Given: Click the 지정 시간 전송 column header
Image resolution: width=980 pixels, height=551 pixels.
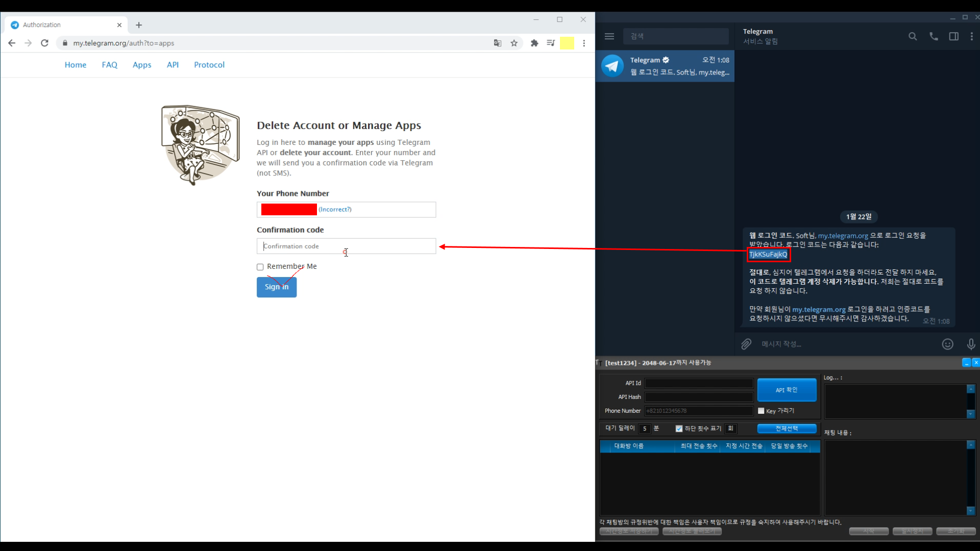Looking at the screenshot, I should 744,446.
